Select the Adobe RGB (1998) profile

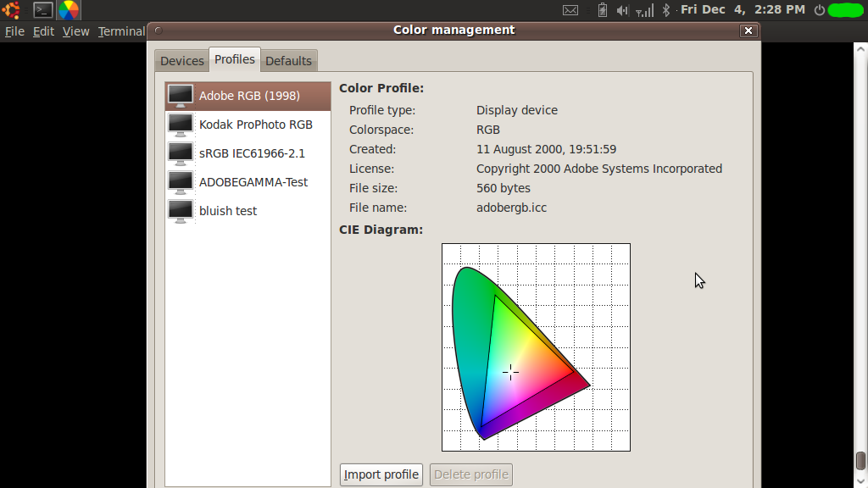[248, 96]
